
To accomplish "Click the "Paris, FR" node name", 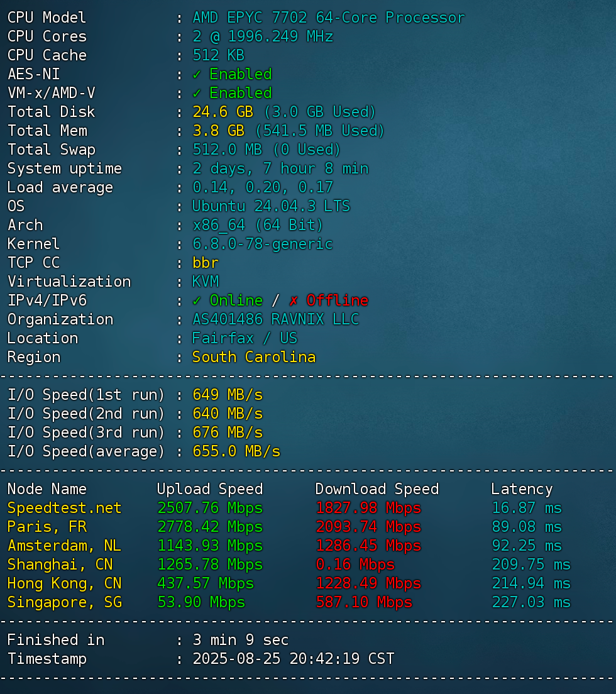I will [x=47, y=527].
